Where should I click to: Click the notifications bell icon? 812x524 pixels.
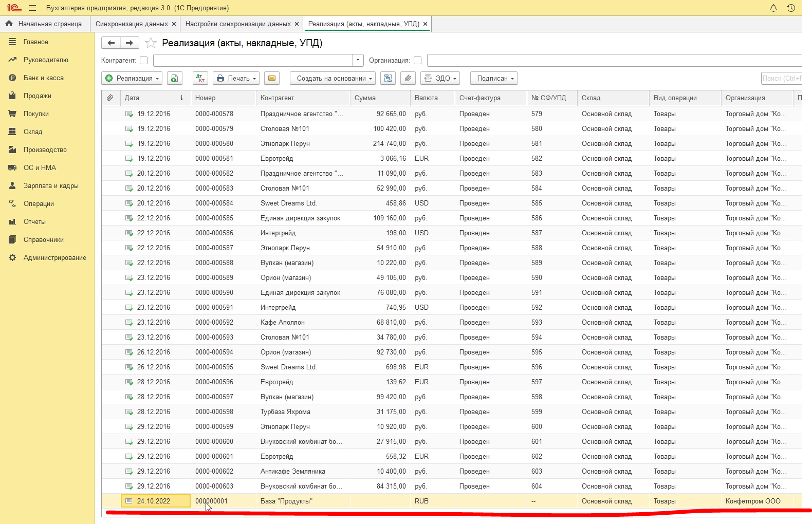click(773, 8)
